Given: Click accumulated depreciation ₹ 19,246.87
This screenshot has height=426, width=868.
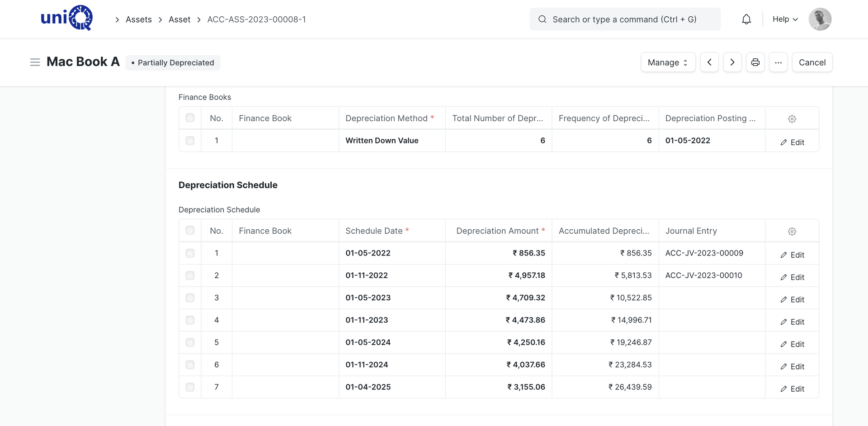Looking at the screenshot, I should click(631, 342).
